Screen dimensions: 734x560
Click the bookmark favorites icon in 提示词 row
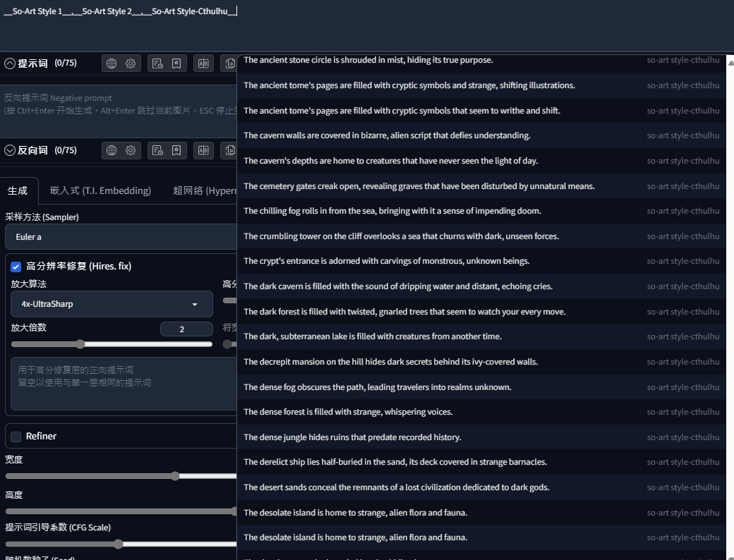click(x=176, y=63)
